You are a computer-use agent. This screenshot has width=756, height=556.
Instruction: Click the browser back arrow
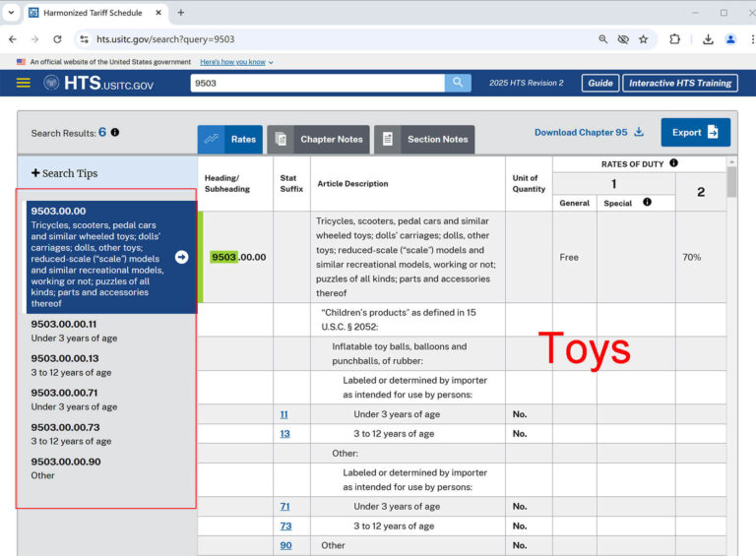(x=13, y=39)
